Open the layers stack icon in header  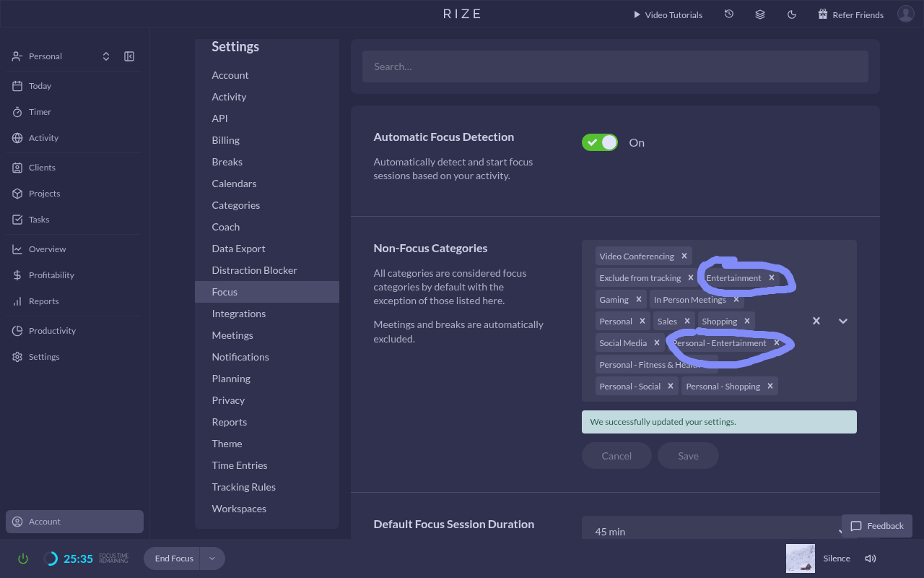point(760,14)
